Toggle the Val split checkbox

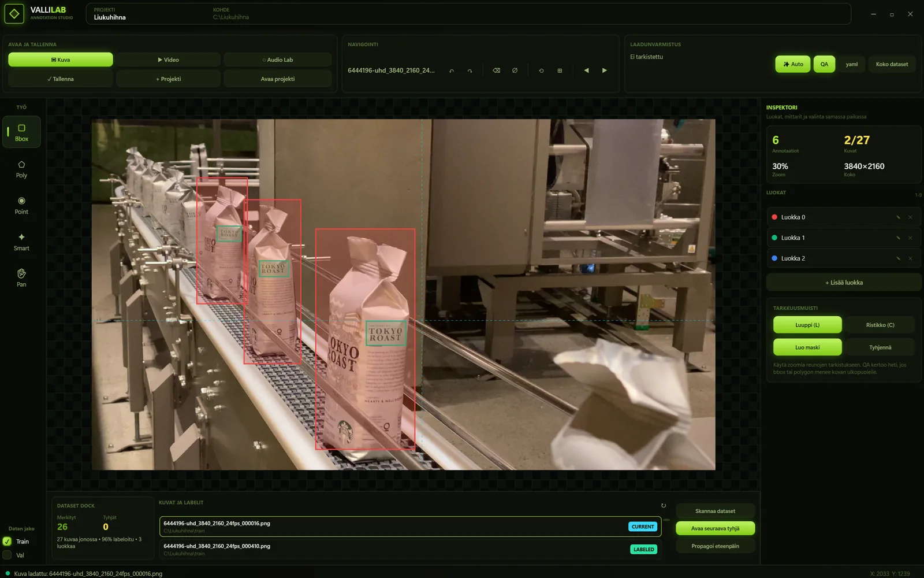[7, 555]
